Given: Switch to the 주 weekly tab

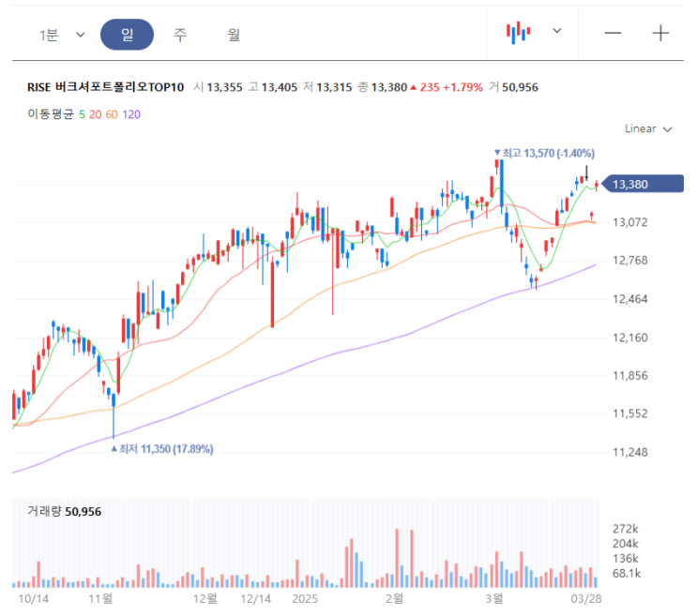Looking at the screenshot, I should click(x=180, y=35).
